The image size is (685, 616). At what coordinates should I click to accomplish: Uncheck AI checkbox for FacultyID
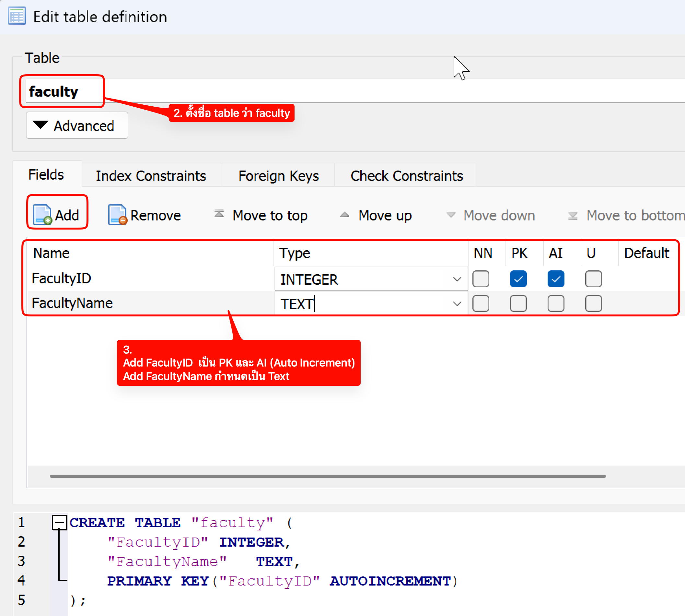tap(555, 279)
